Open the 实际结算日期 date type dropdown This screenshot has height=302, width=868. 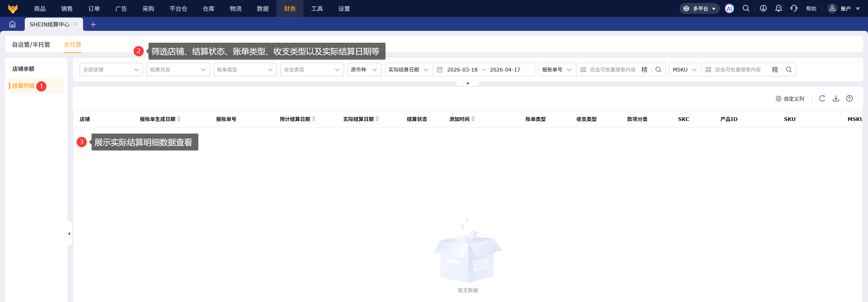coord(409,69)
